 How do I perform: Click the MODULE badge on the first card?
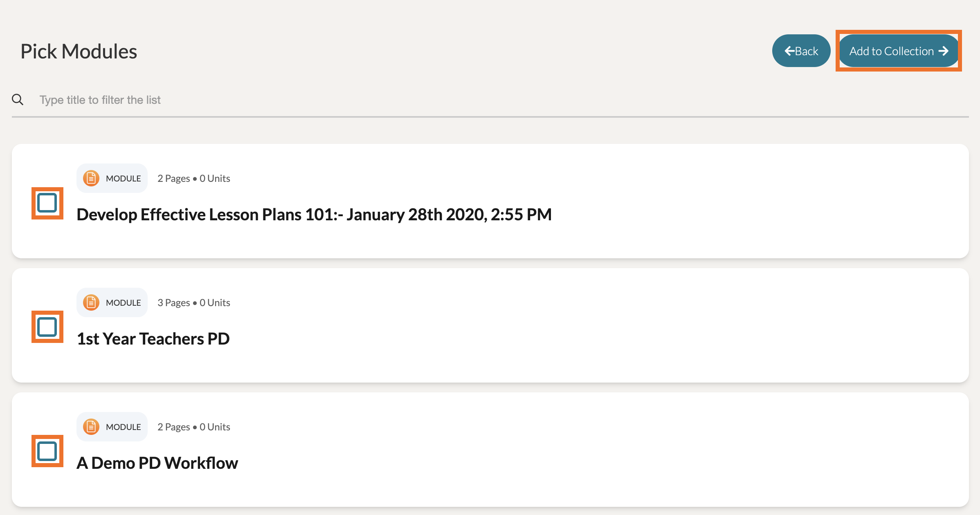click(112, 178)
